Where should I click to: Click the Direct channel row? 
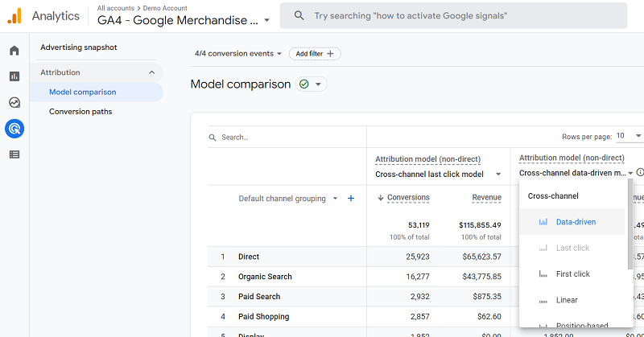249,257
